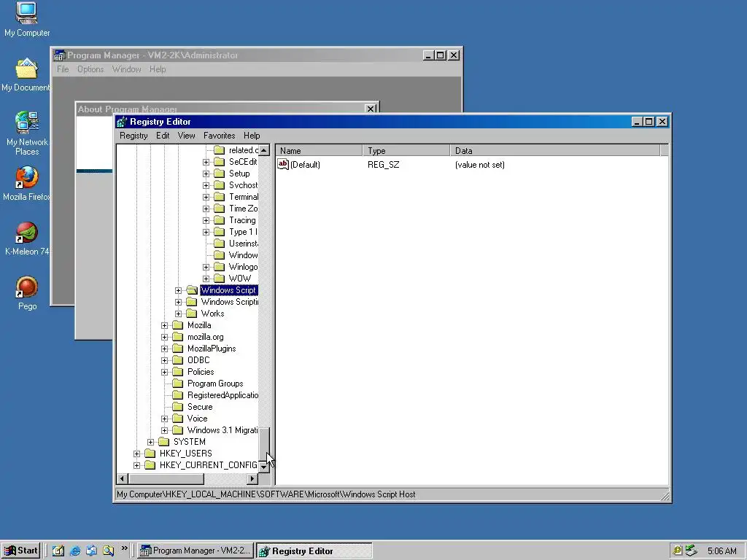The height and width of the screenshot is (560, 747).
Task: Select the Mozilla key folder icon
Action: click(178, 325)
